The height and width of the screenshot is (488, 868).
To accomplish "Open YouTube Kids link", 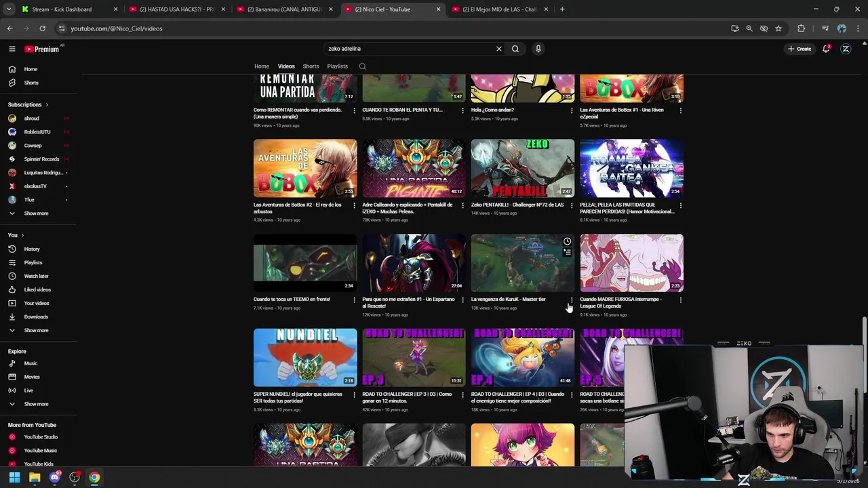I will [x=38, y=464].
